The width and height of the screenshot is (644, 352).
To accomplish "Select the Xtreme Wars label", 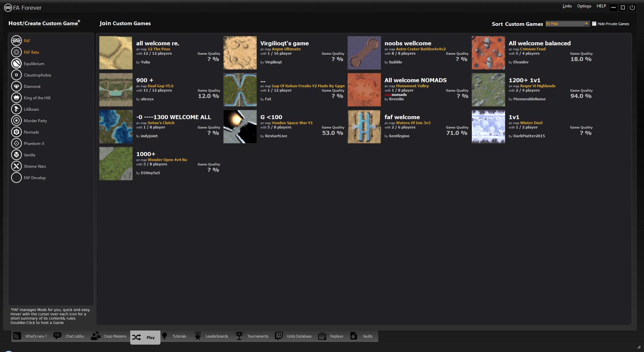I will 35,166.
